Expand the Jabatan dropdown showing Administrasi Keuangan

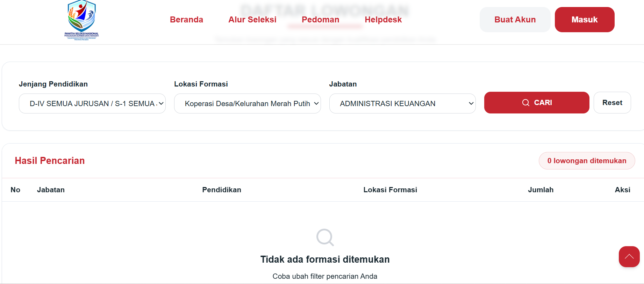click(x=402, y=104)
